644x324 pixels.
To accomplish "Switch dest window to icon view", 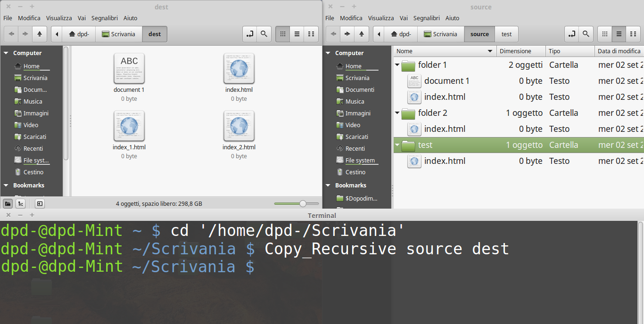I will tap(283, 34).
